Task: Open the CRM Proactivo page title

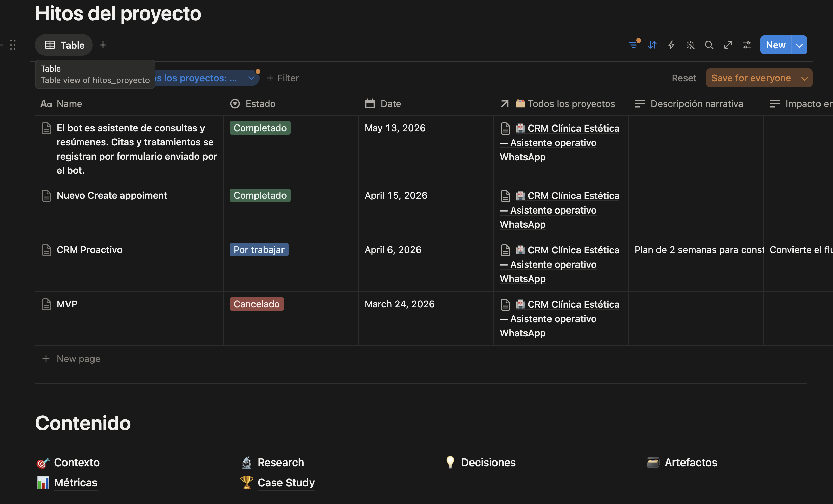Action: coord(89,250)
